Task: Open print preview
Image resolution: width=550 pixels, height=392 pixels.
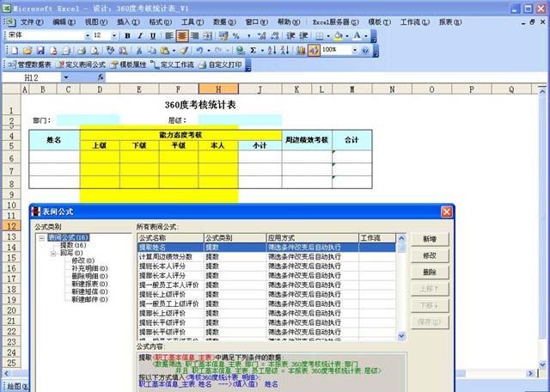Action: click(95, 51)
